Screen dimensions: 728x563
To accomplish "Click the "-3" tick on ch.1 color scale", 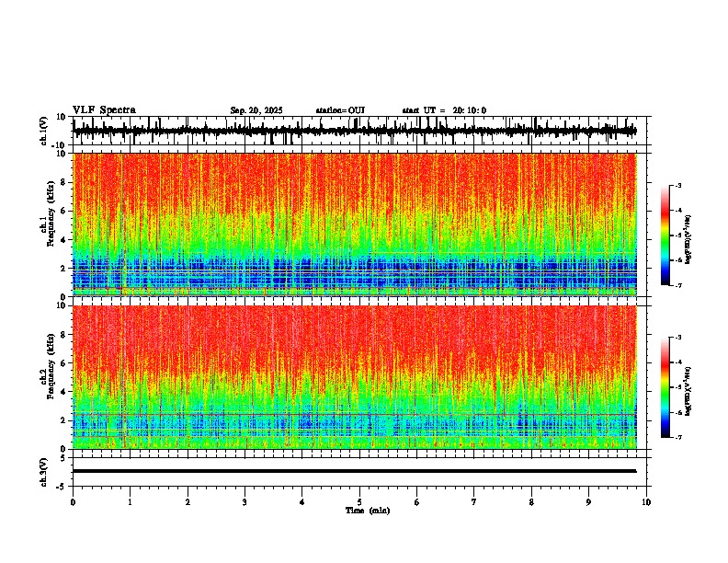I will tap(678, 186).
